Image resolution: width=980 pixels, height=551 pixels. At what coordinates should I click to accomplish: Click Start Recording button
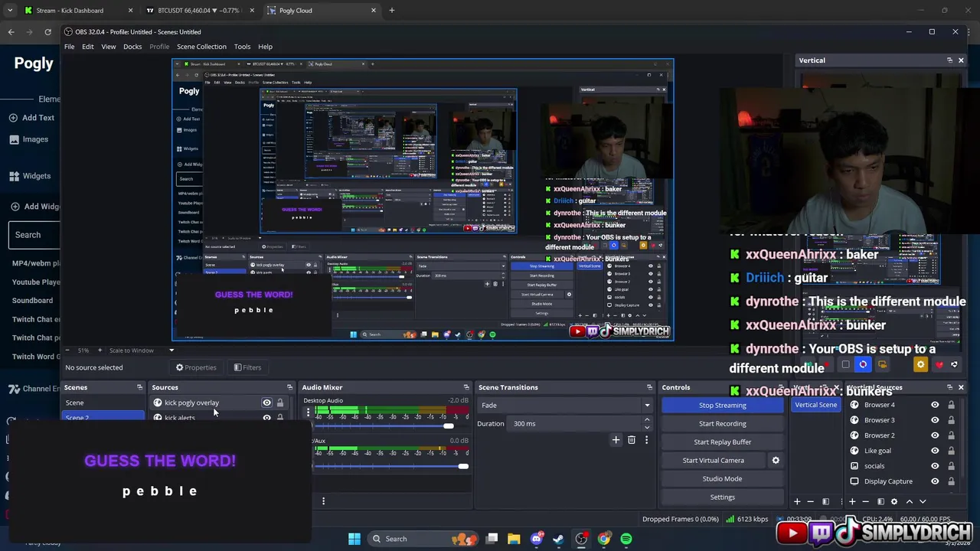[x=722, y=423]
